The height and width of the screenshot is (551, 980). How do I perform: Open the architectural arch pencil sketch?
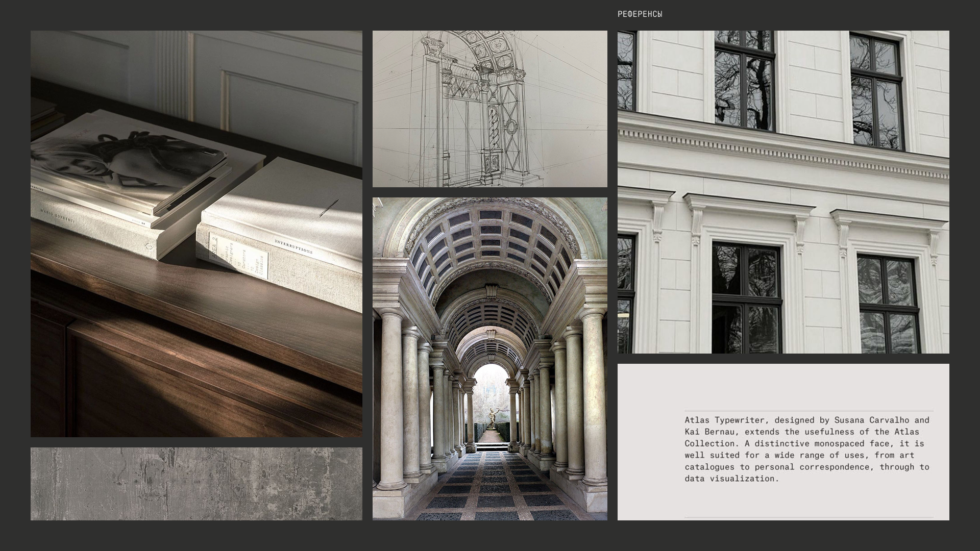coord(490,109)
